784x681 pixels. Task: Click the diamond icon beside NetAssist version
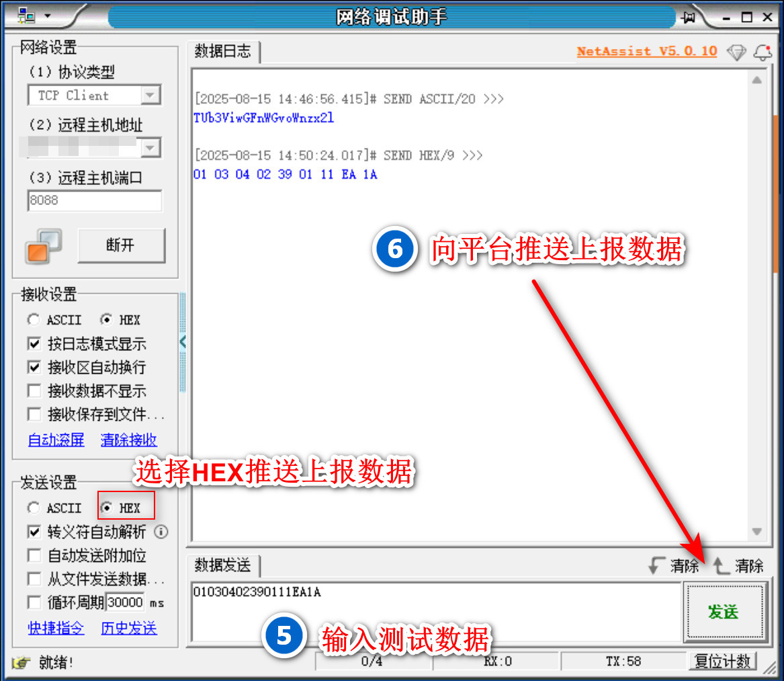tap(737, 52)
